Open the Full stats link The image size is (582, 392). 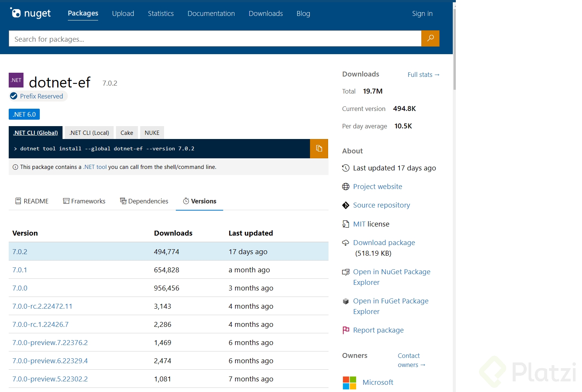(424, 75)
